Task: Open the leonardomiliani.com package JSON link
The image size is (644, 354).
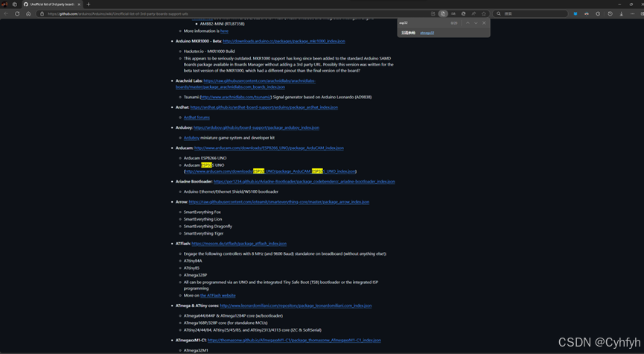Action: pyautogui.click(x=296, y=306)
